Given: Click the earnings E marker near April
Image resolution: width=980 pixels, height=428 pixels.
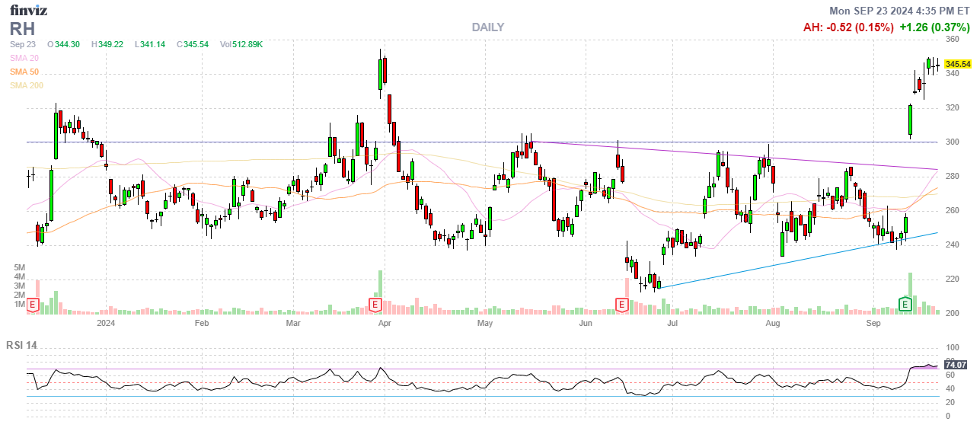Looking at the screenshot, I should pos(375,305).
